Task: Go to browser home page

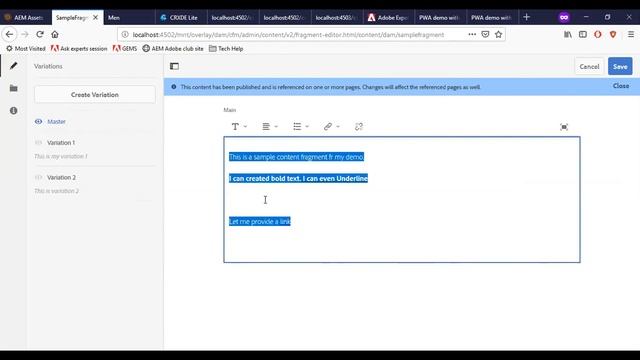Action: 55,34
